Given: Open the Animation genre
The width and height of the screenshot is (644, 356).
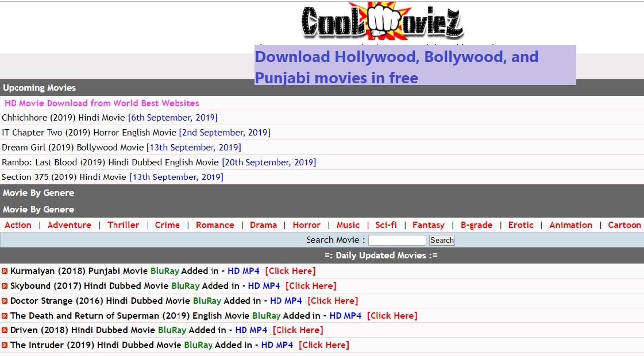Looking at the screenshot, I should 571,225.
